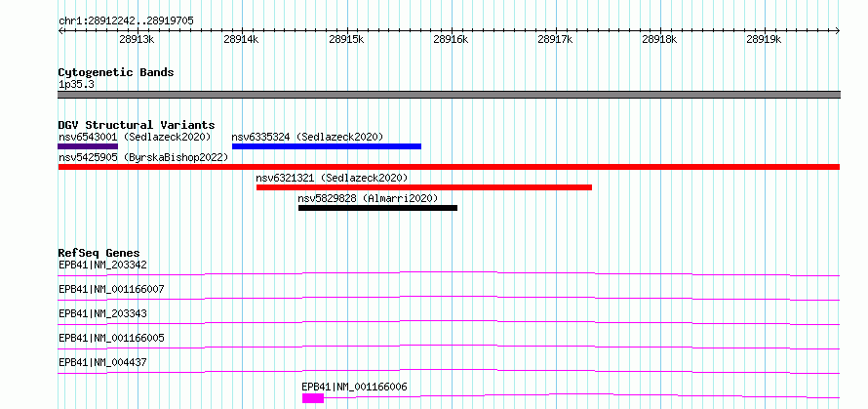The width and height of the screenshot is (868, 409).
Task: Select the blue nsv6335324 variant bar
Action: (327, 146)
